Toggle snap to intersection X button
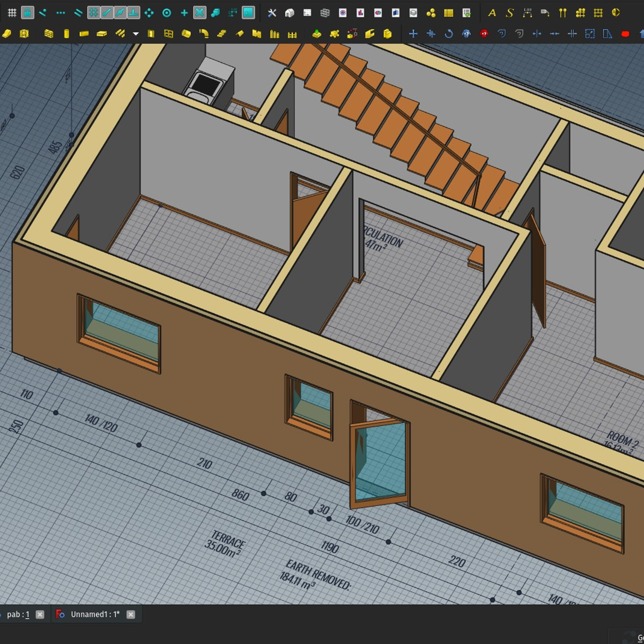Viewport: 644px width, 644px height. pos(199,13)
